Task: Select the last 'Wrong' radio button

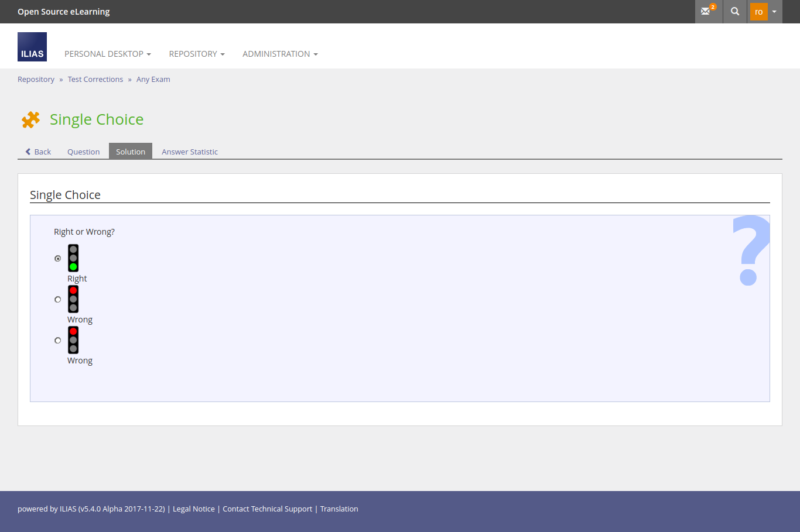Action: pos(58,340)
